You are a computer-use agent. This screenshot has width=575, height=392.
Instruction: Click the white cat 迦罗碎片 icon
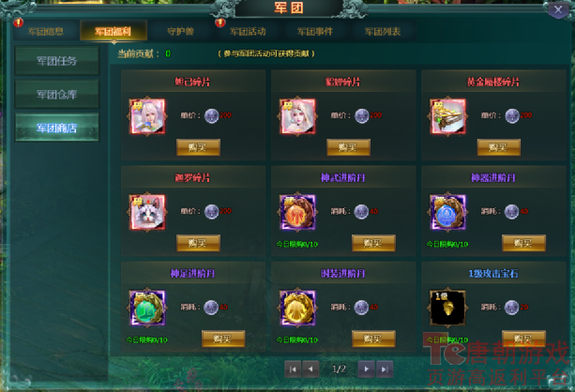coord(147,212)
